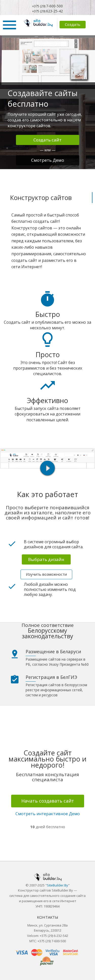Click the heading Конструктор сайтов

pos(41,198)
